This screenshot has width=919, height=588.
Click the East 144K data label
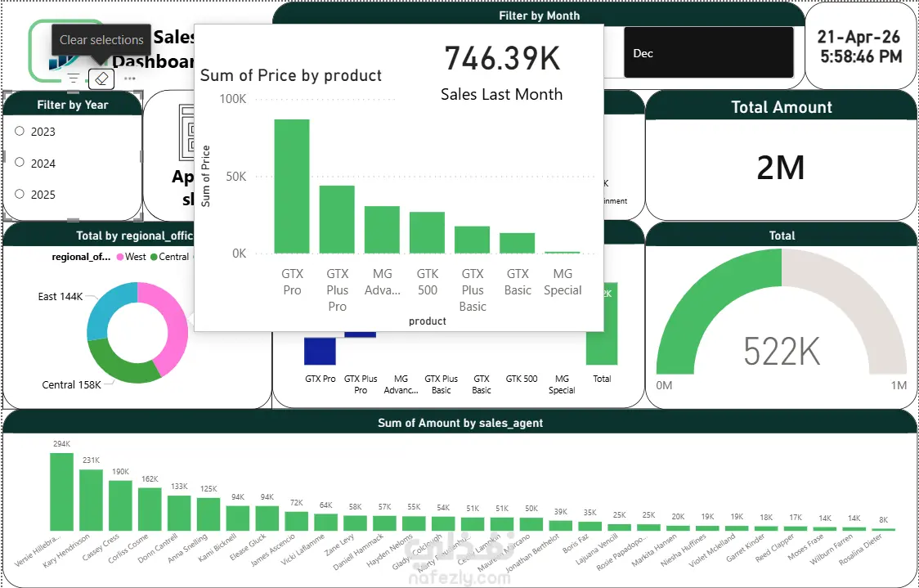click(61, 297)
